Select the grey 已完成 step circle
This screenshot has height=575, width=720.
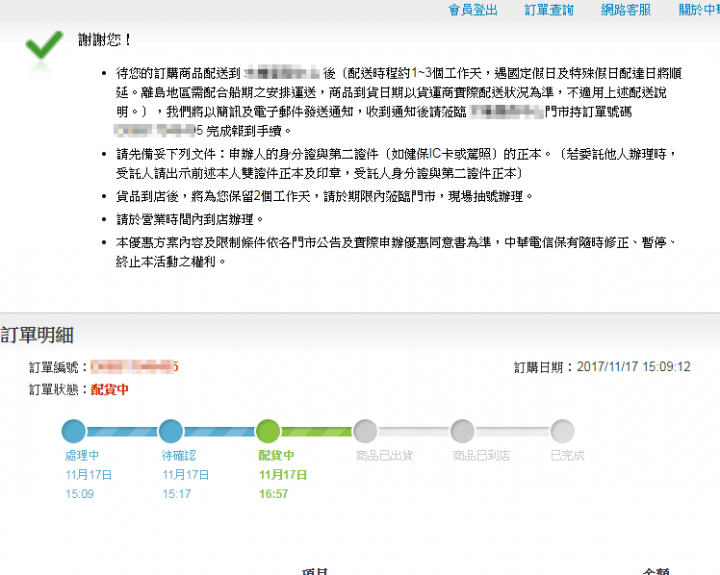(x=562, y=431)
